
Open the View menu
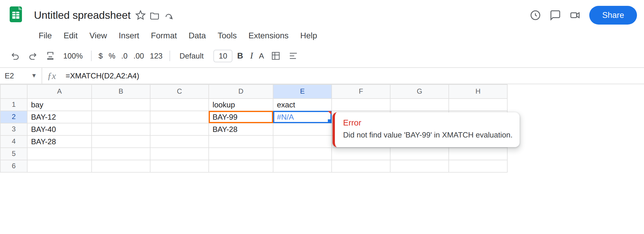[98, 36]
